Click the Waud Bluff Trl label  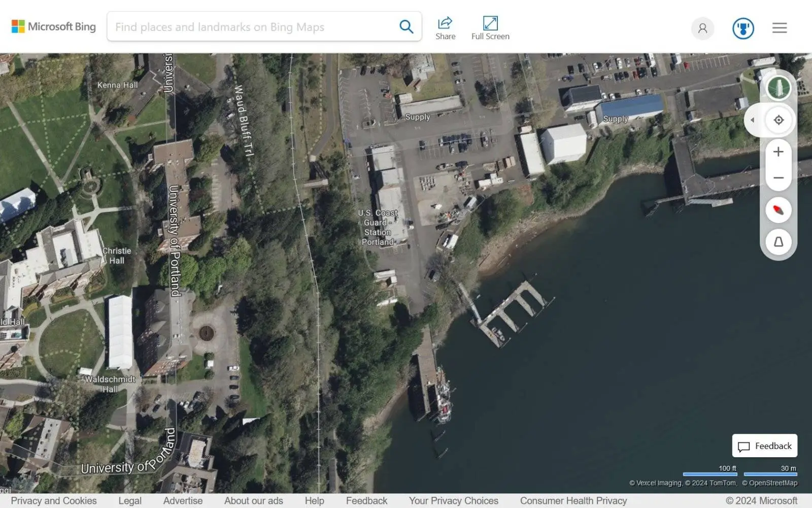point(243,121)
